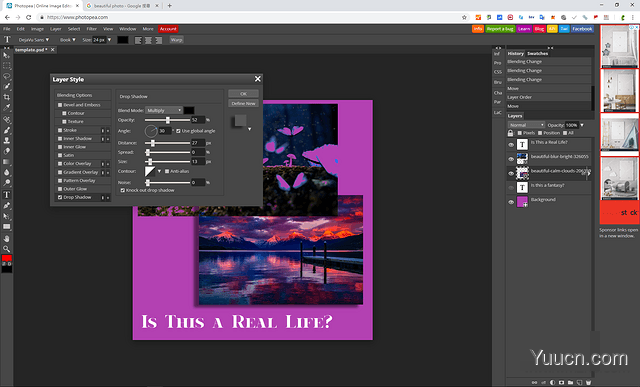Select the Blur drop tool
Screen dimensions: 640x387
pyautogui.click(x=6, y=172)
